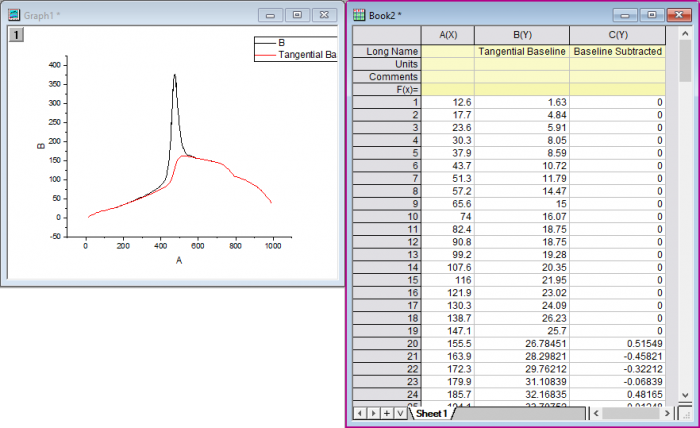Click the Long Name row label
The width and height of the screenshot is (700, 428).
click(x=387, y=51)
